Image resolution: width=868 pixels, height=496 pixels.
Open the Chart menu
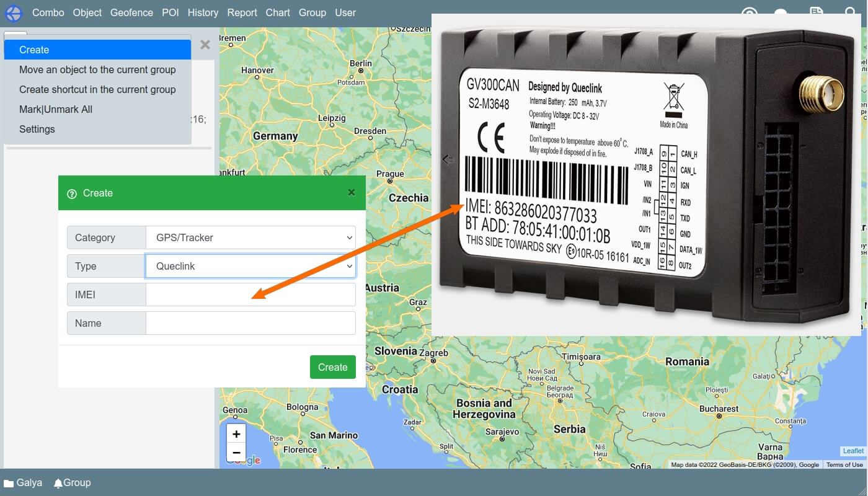tap(278, 12)
